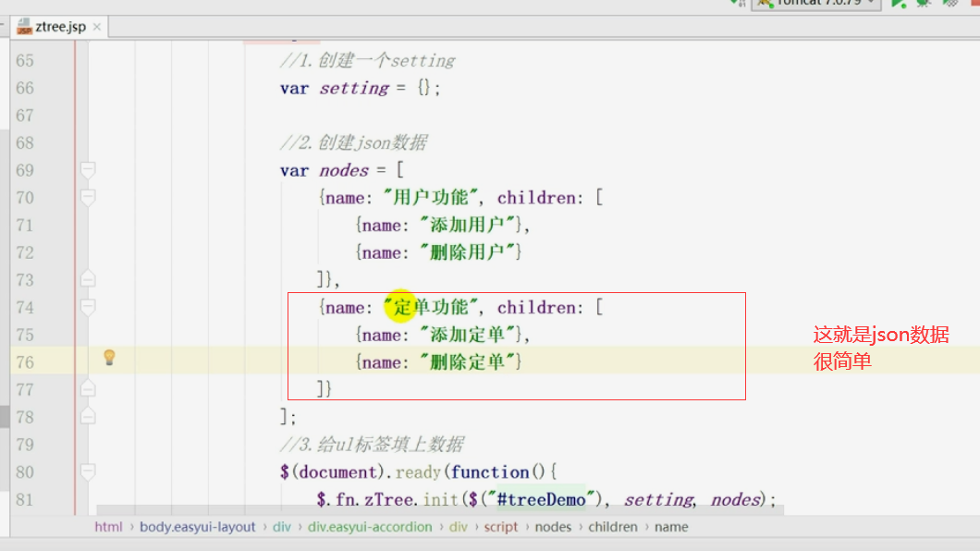980x551 pixels.
Task: Toggle the fold end marker on line 78
Action: [x=88, y=417]
